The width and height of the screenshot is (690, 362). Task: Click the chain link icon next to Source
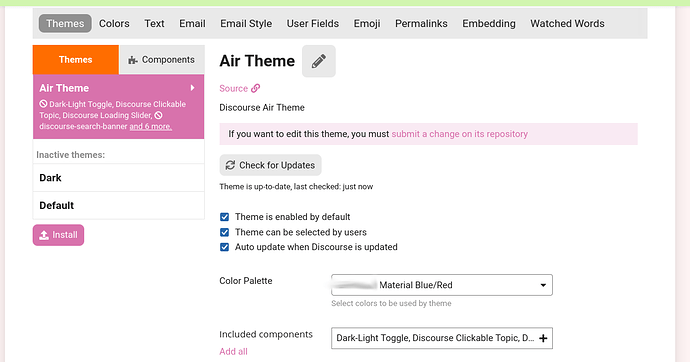pyautogui.click(x=255, y=88)
